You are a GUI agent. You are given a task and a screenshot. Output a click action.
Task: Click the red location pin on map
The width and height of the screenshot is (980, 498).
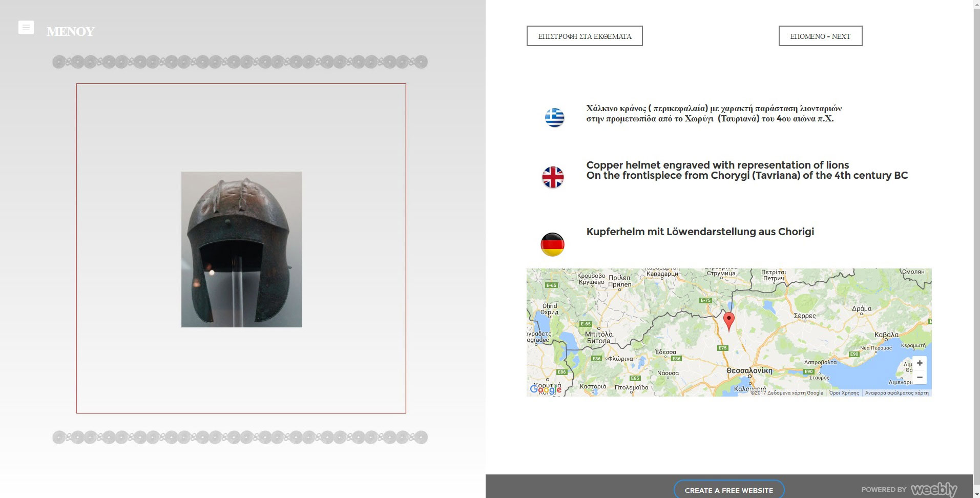pyautogui.click(x=728, y=320)
